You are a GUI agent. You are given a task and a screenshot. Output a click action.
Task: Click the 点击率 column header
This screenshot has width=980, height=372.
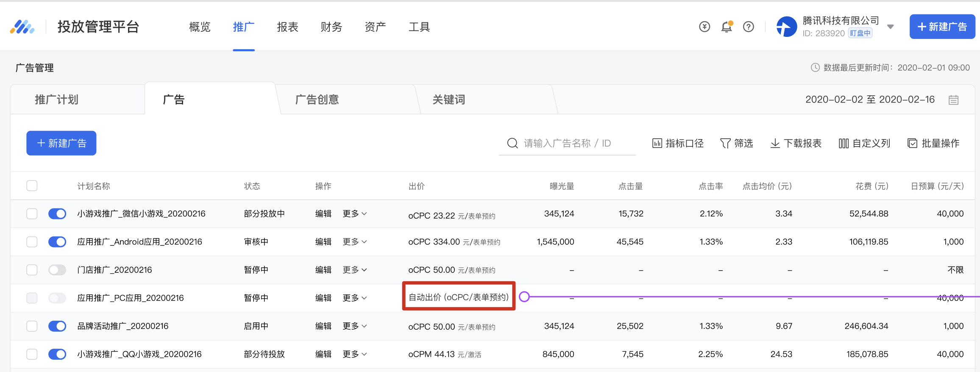coord(711,186)
